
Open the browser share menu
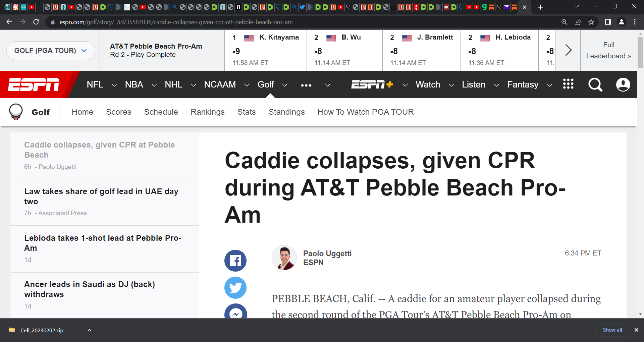coord(578,22)
